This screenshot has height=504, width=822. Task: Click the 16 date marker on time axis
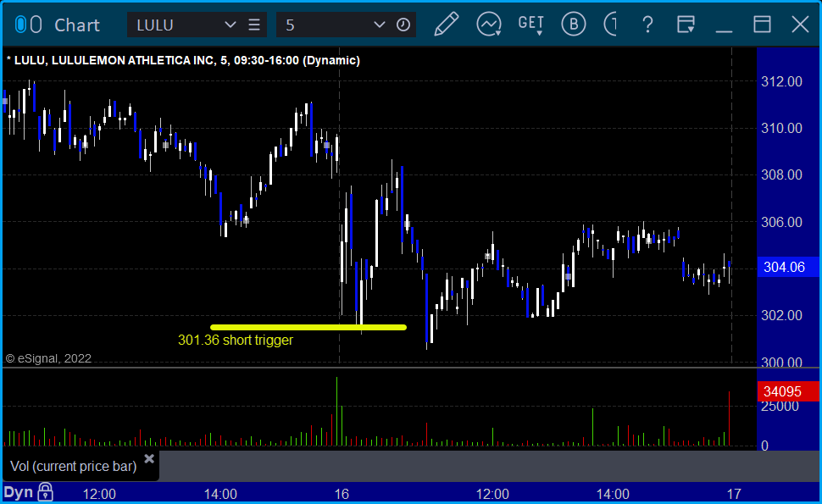pos(342,494)
